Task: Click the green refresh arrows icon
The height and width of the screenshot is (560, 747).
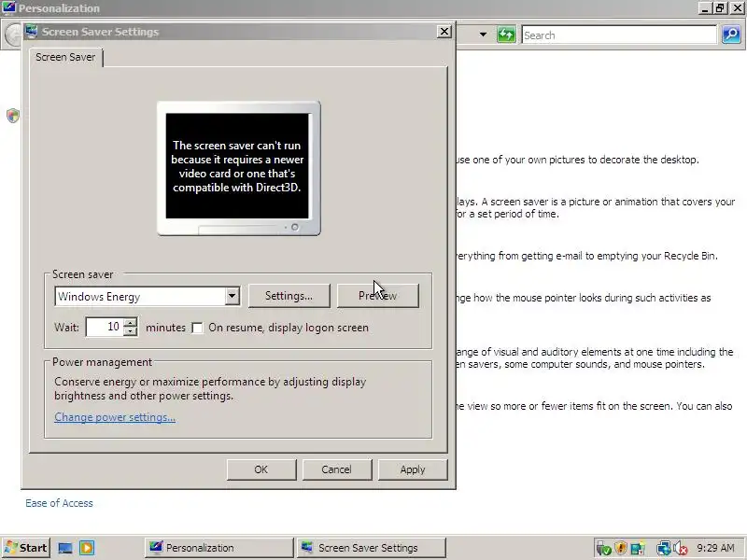Action: click(x=506, y=35)
